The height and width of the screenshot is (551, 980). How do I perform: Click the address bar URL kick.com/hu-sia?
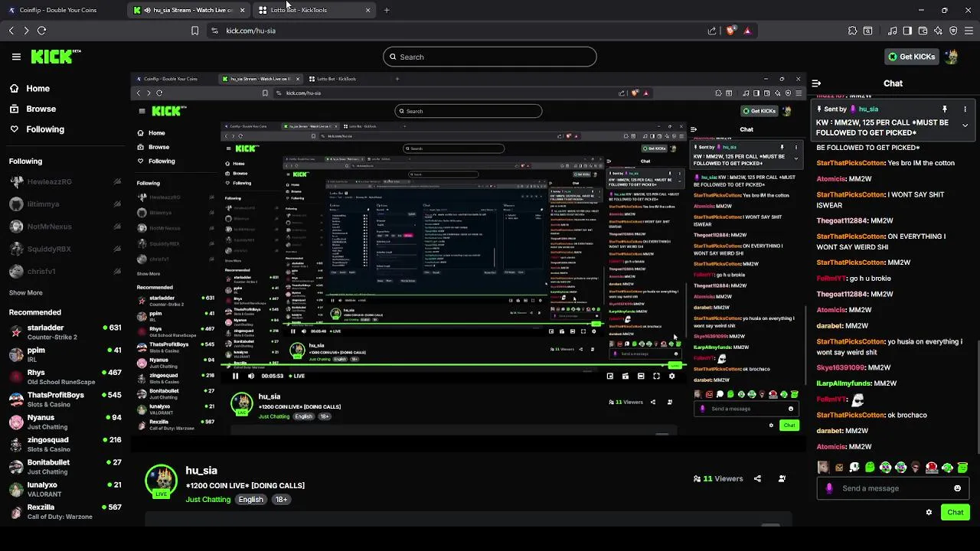tap(250, 31)
